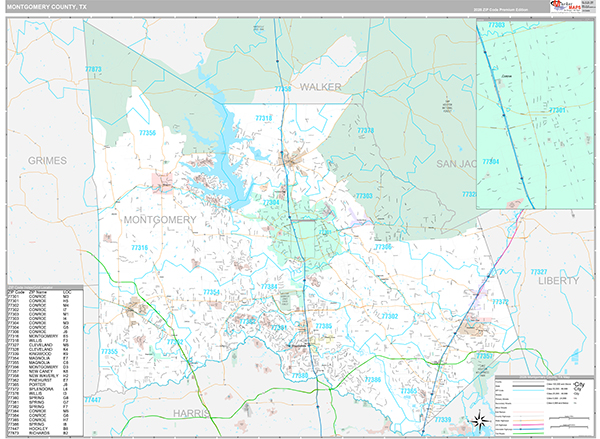Click ZIP code label 77382 on map

248,321
